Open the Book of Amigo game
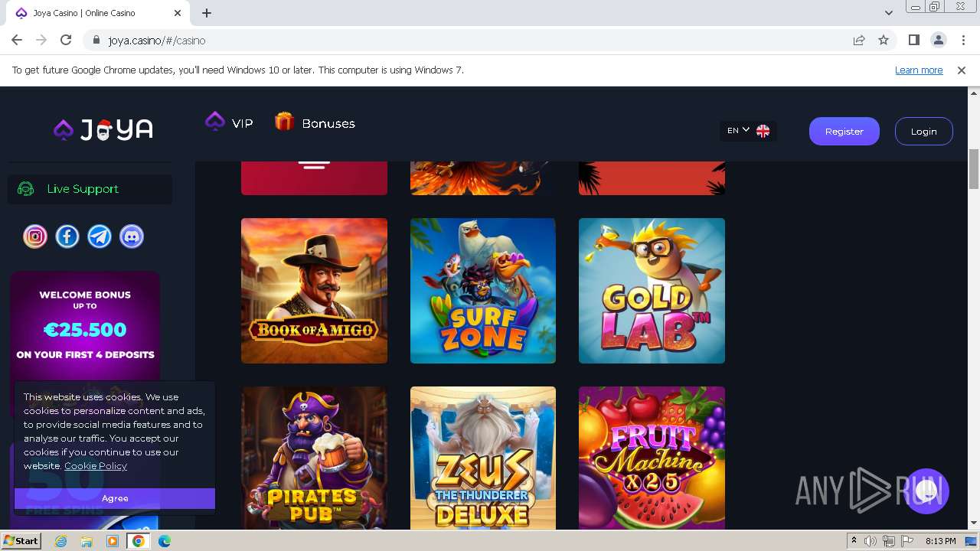Screen dimensions: 980x551 314,291
